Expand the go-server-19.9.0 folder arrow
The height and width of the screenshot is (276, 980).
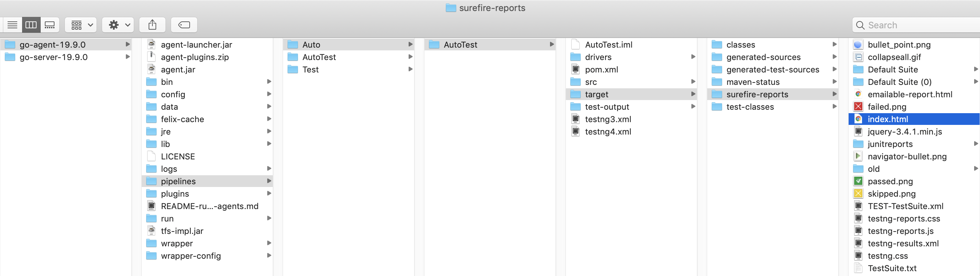click(128, 57)
